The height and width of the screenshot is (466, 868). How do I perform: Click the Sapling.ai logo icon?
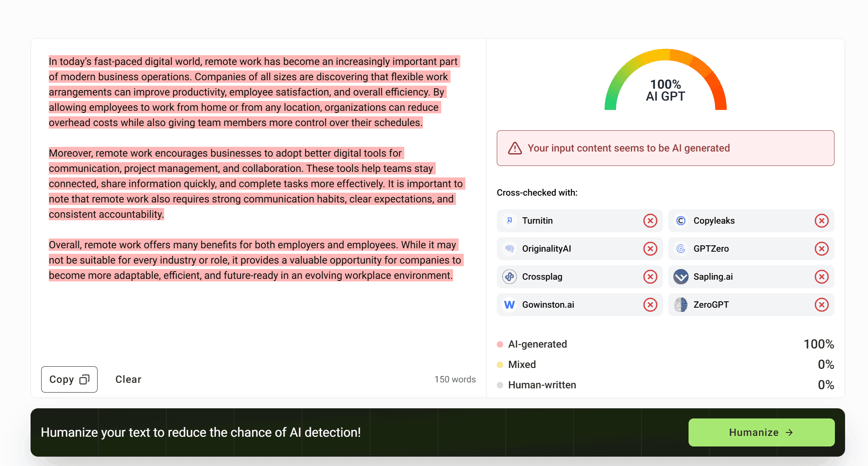tap(681, 277)
